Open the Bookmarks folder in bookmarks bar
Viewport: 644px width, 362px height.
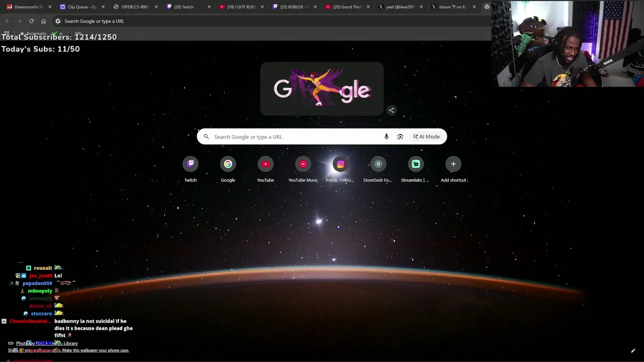point(33,34)
